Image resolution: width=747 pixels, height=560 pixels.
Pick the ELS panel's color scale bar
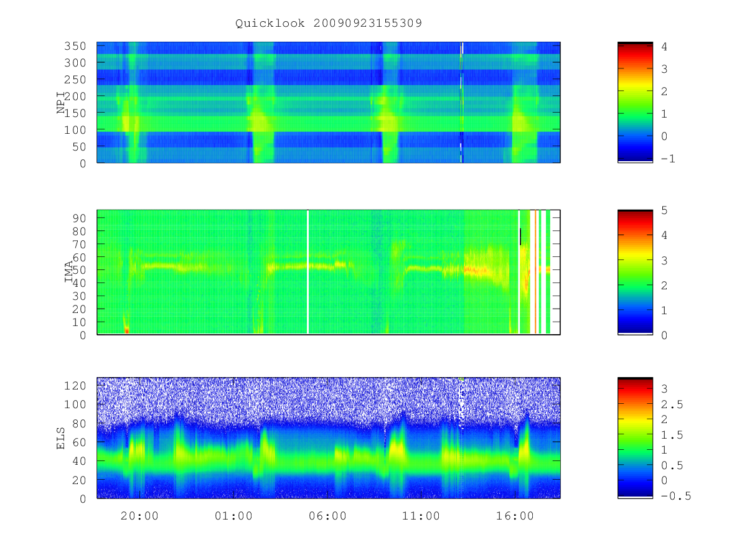635,438
